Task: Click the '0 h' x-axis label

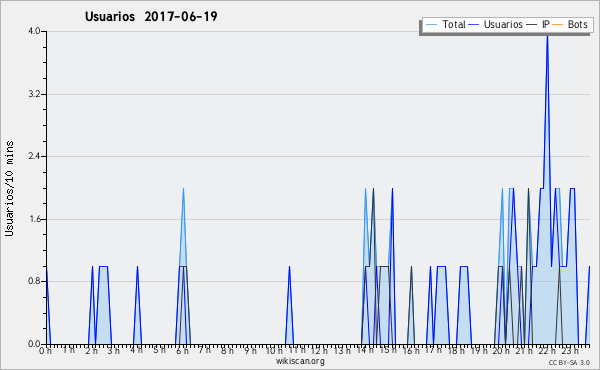Action: (x=46, y=351)
